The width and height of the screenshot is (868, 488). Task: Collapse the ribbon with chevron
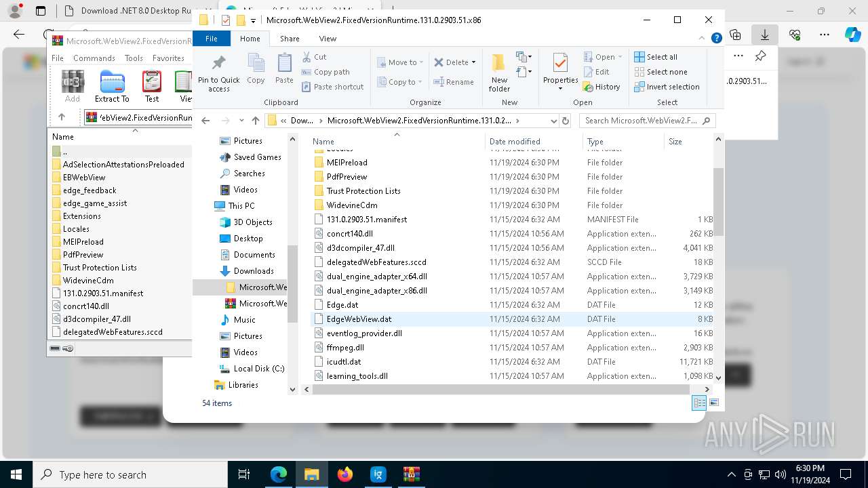point(703,39)
